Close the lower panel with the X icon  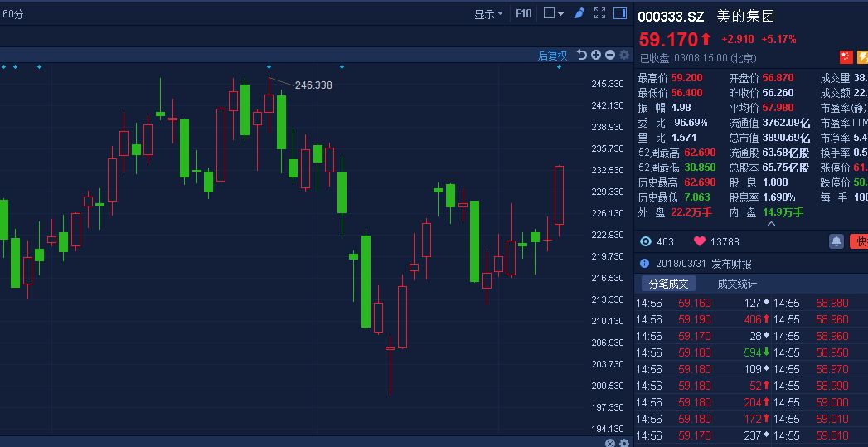[609, 443]
